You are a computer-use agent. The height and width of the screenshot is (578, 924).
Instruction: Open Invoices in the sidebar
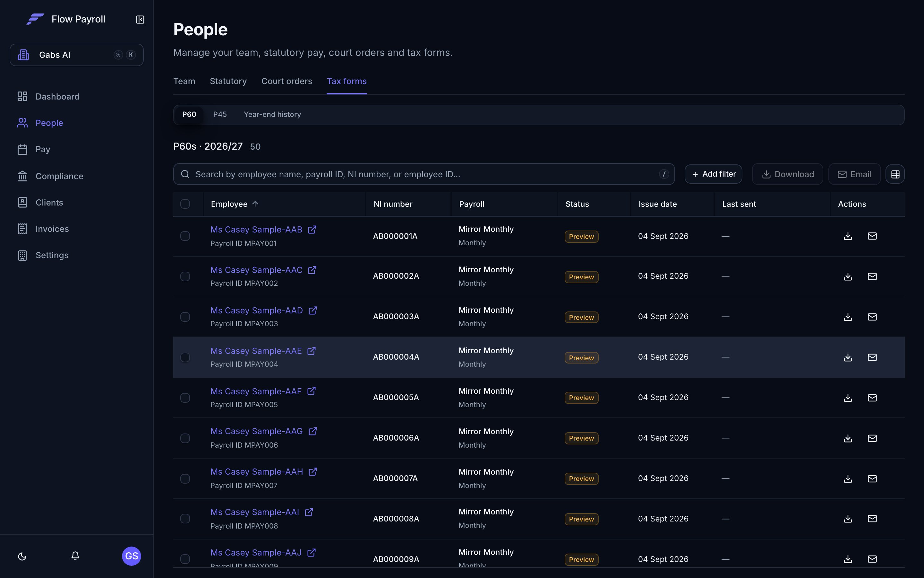[52, 229]
